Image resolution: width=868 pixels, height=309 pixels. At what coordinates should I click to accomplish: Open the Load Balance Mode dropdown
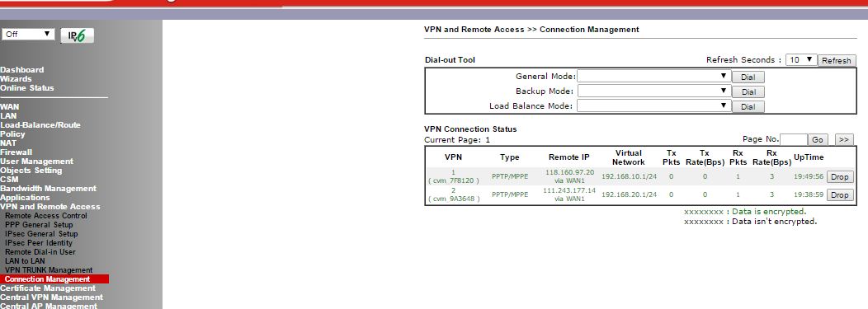point(653,106)
